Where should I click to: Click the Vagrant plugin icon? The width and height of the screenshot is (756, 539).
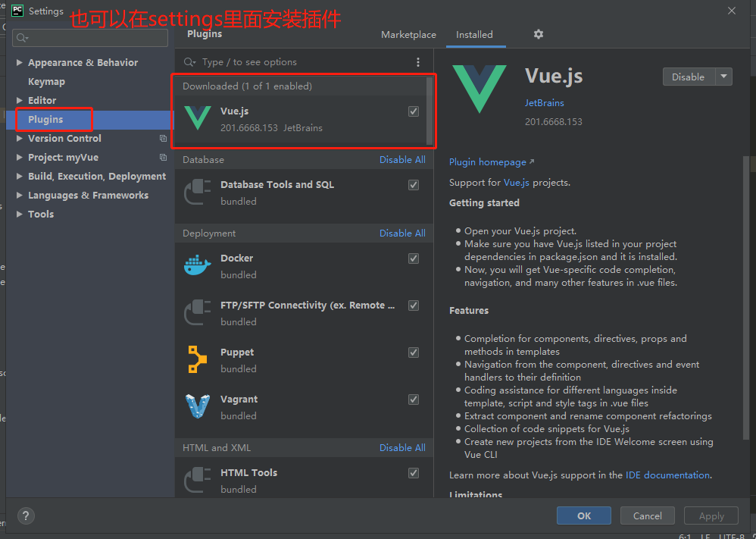point(198,406)
